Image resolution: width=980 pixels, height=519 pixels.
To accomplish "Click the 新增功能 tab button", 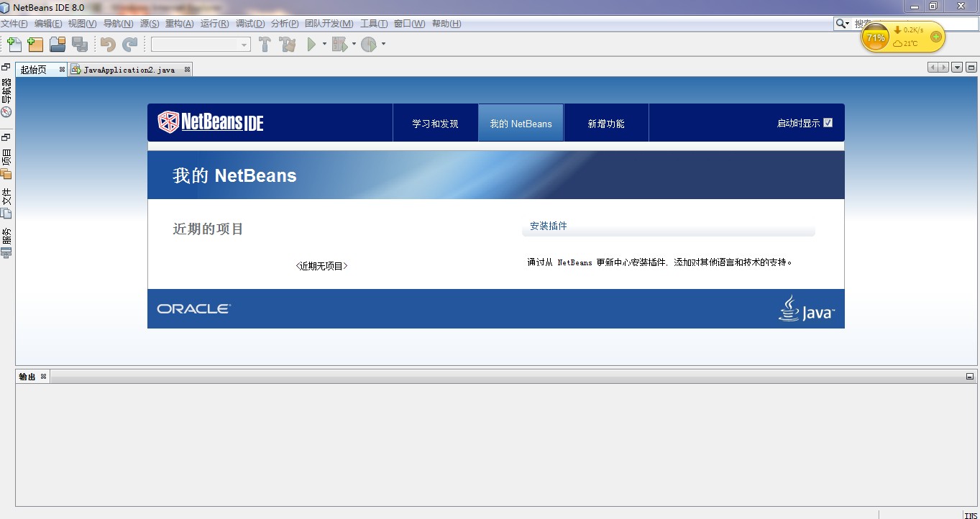I will click(x=606, y=124).
